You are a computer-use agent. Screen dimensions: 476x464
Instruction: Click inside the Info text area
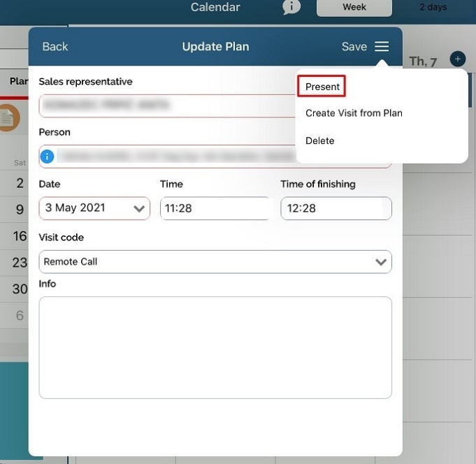pyautogui.click(x=215, y=347)
